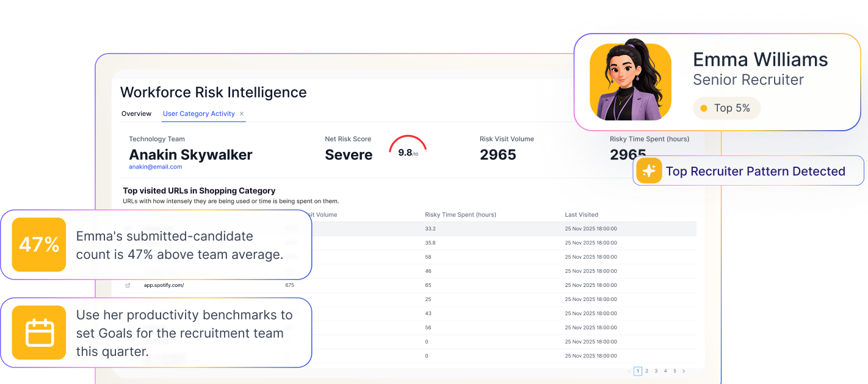Open the anakin@email.com link
This screenshot has height=384, width=868.
click(x=155, y=167)
